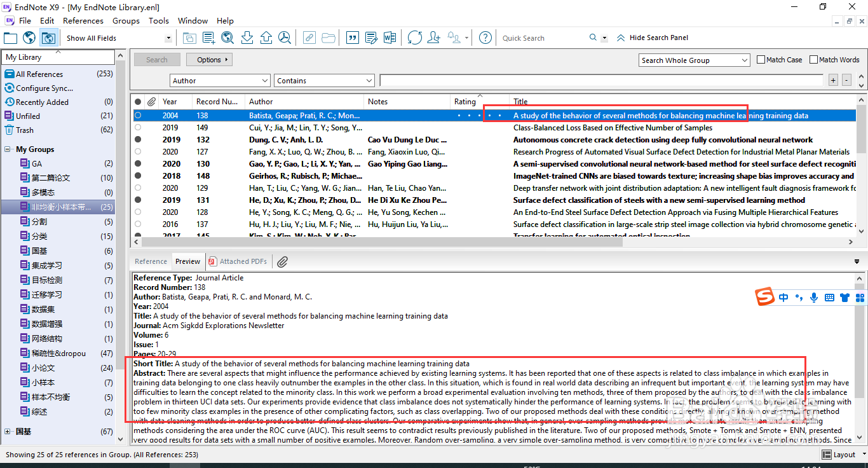Click the paperclip attachments column header

pyautogui.click(x=151, y=102)
